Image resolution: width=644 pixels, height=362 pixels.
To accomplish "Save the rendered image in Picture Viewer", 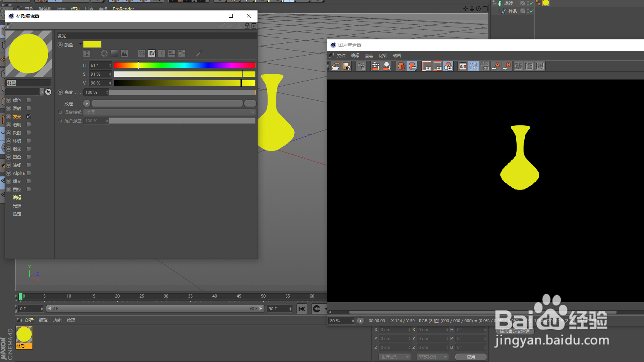I will 346,66.
